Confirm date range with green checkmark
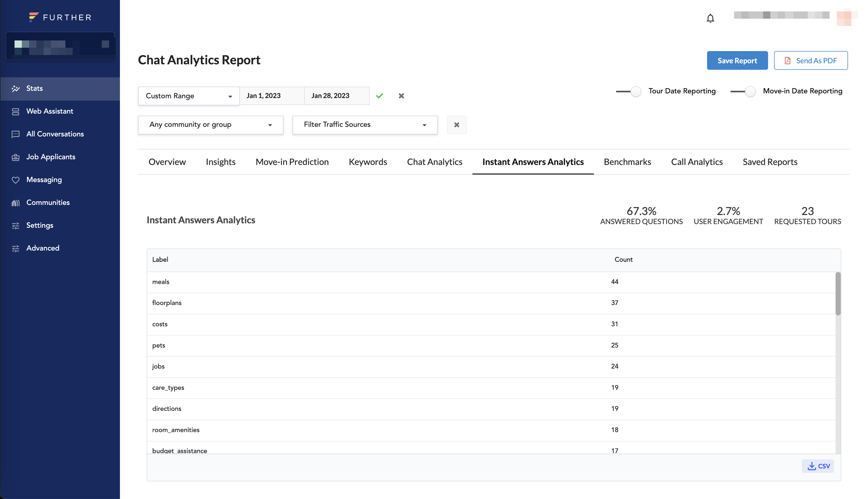This screenshot has width=868, height=499. click(x=379, y=96)
